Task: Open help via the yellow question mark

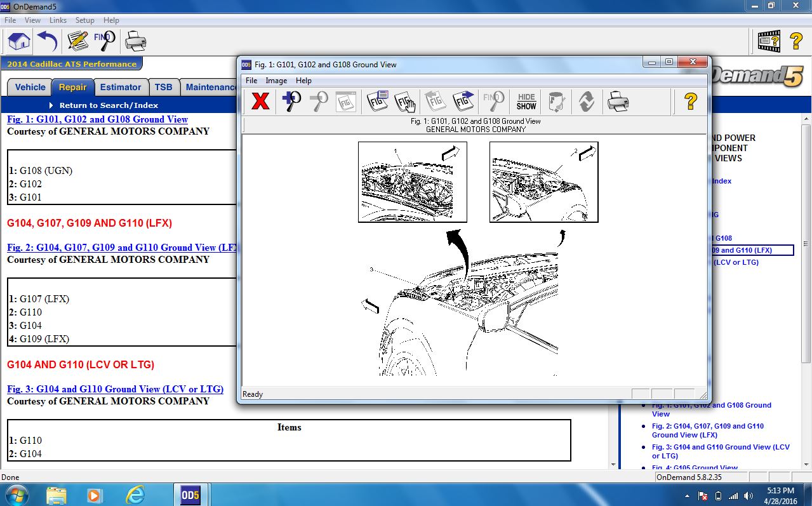Action: [689, 101]
